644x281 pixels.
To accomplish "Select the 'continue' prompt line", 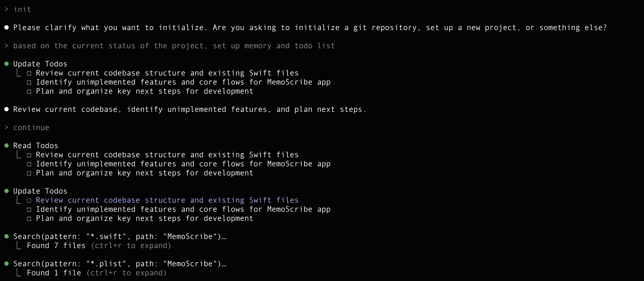I will (x=27, y=127).
